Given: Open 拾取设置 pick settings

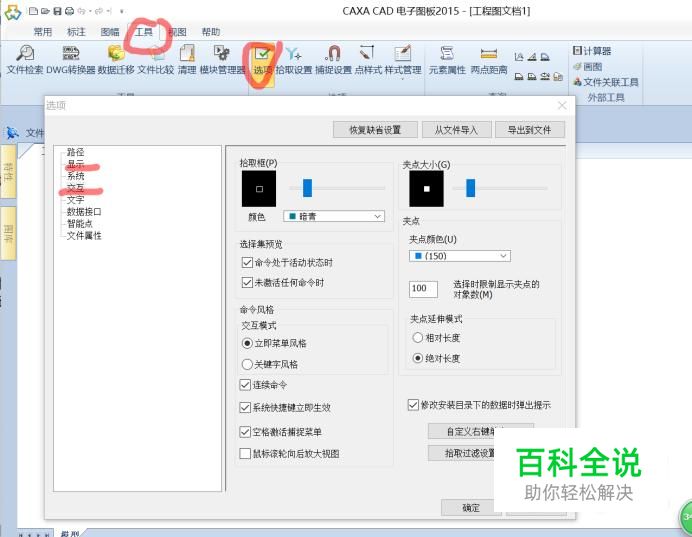Looking at the screenshot, I should [294, 60].
